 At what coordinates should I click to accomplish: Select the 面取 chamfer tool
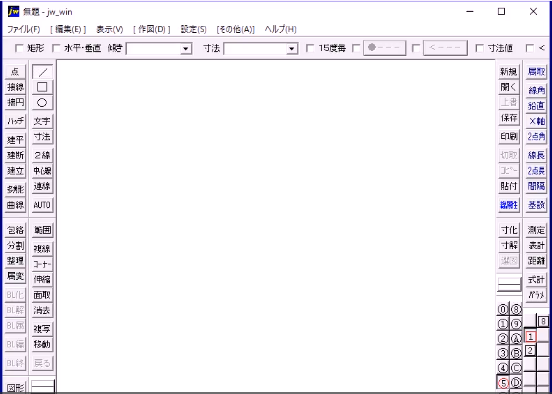(x=42, y=295)
